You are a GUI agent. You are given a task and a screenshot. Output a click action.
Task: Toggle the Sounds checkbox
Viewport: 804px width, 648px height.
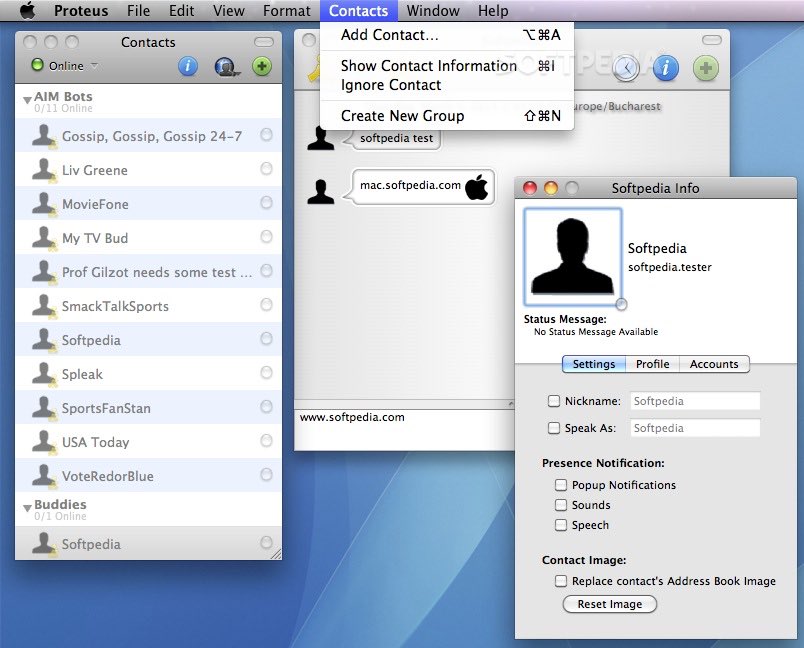pyautogui.click(x=561, y=505)
